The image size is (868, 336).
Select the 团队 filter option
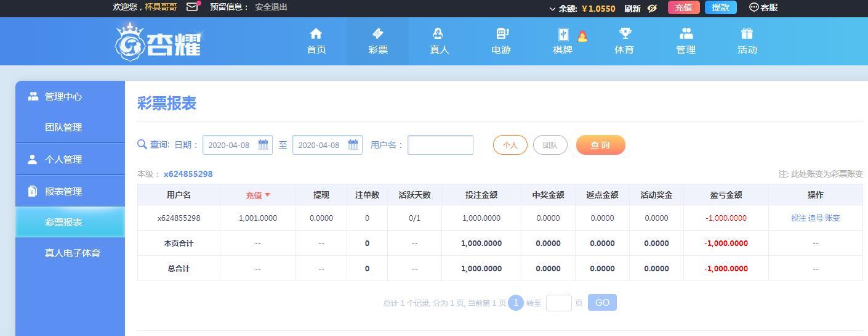click(550, 145)
